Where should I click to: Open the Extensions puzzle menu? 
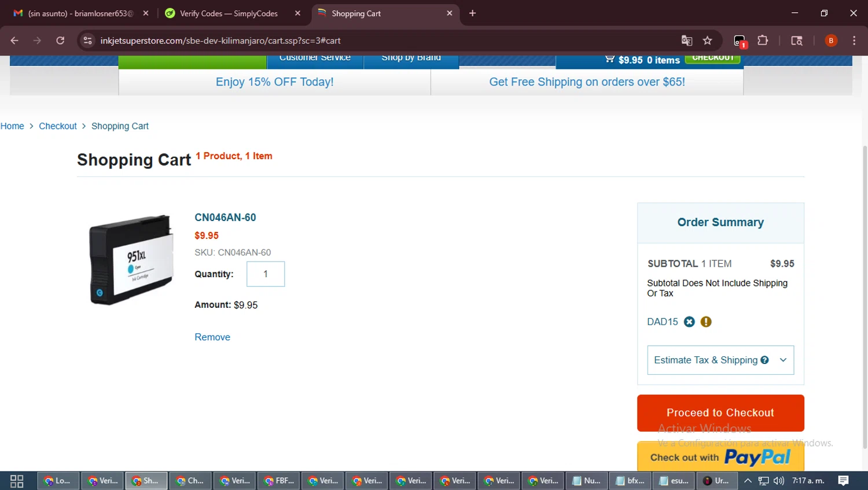[763, 40]
